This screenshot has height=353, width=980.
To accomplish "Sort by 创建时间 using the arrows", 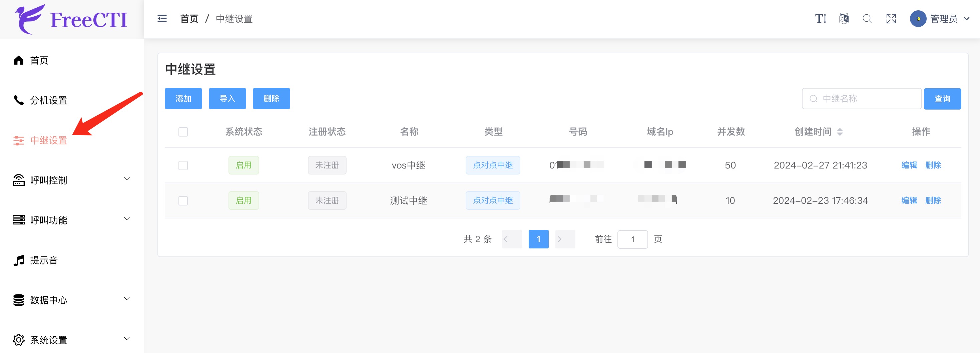I will pos(841,132).
